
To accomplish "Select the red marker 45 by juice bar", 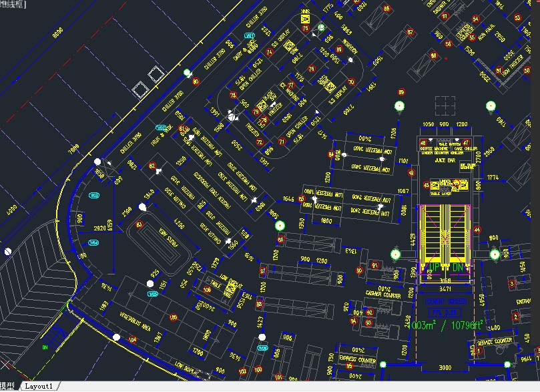I will tap(427, 185).
